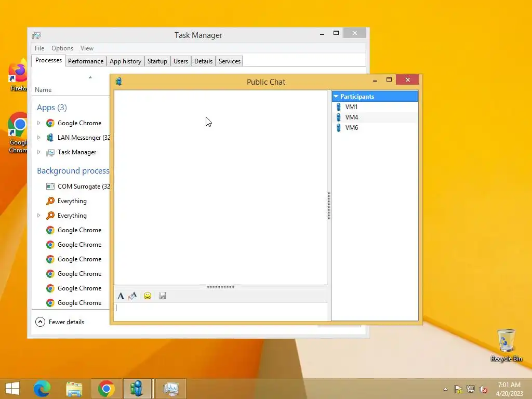
Task: Switch to the Details tab
Action: pyautogui.click(x=203, y=61)
